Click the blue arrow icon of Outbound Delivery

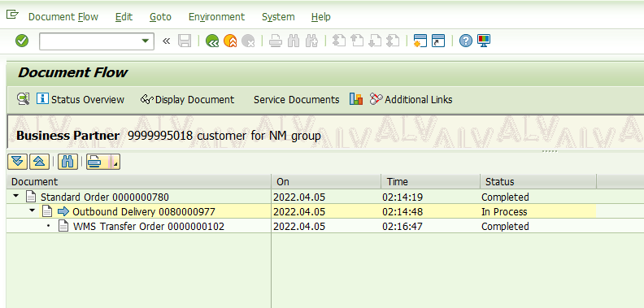(x=63, y=211)
